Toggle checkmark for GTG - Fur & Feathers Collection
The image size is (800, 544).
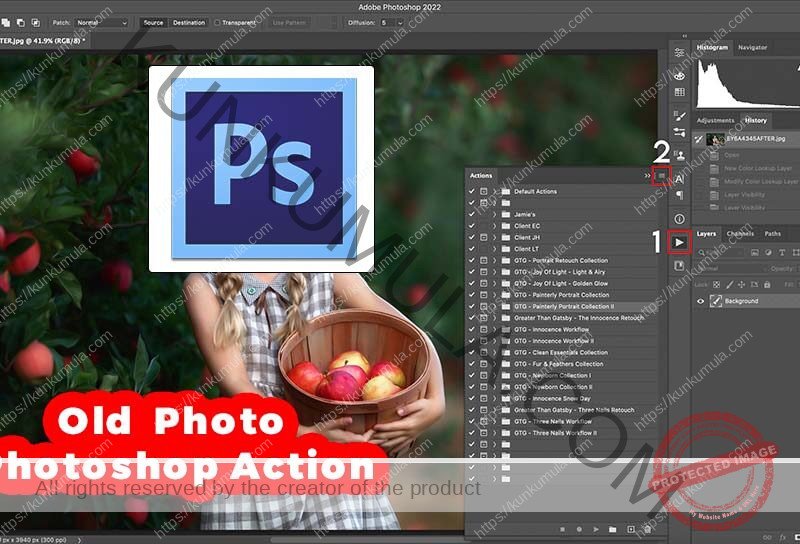pos(471,364)
